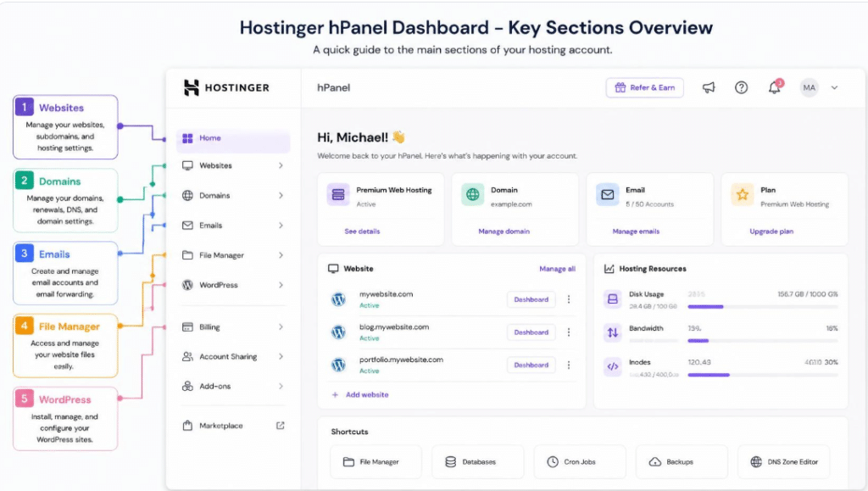The height and width of the screenshot is (491, 868).
Task: Click the Bandwidth progress bar
Action: pyautogui.click(x=763, y=341)
